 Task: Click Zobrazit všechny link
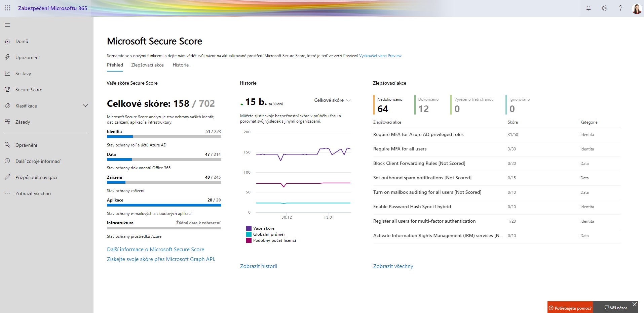393,266
